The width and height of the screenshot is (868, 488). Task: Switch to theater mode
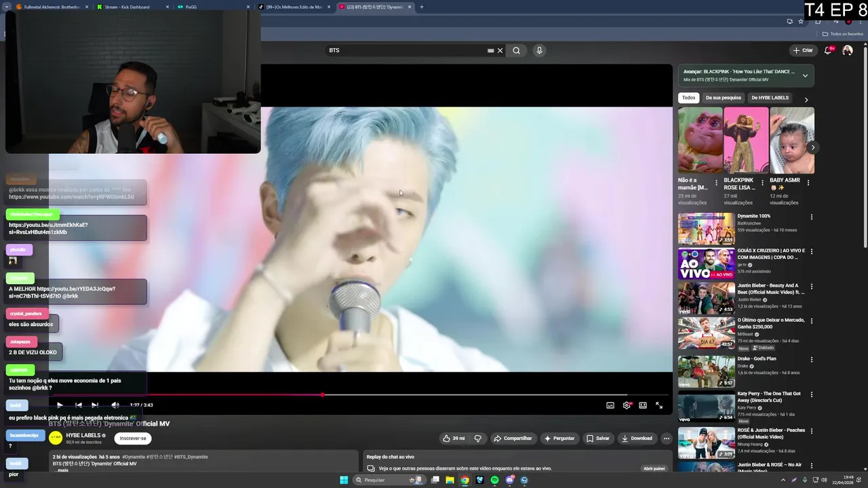[643, 405]
